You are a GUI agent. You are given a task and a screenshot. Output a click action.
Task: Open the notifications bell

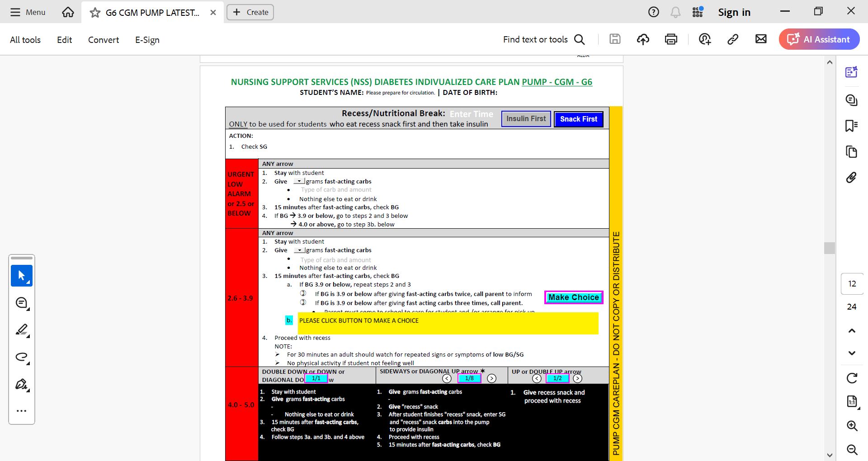(675, 12)
